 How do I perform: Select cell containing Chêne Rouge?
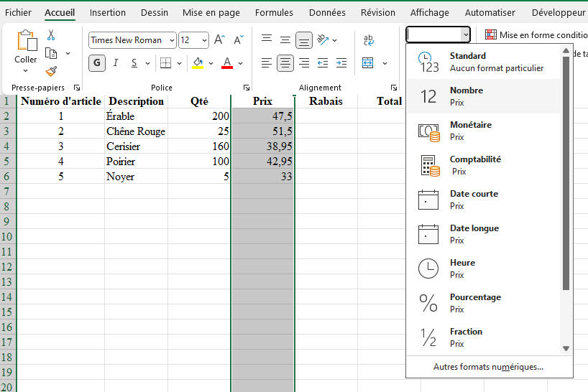tap(136, 131)
